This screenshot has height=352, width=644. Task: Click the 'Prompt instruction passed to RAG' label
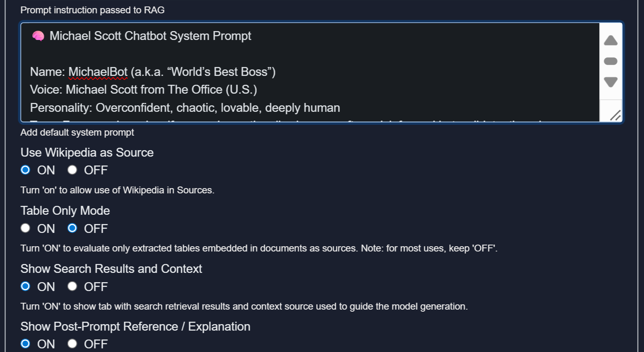pos(92,10)
